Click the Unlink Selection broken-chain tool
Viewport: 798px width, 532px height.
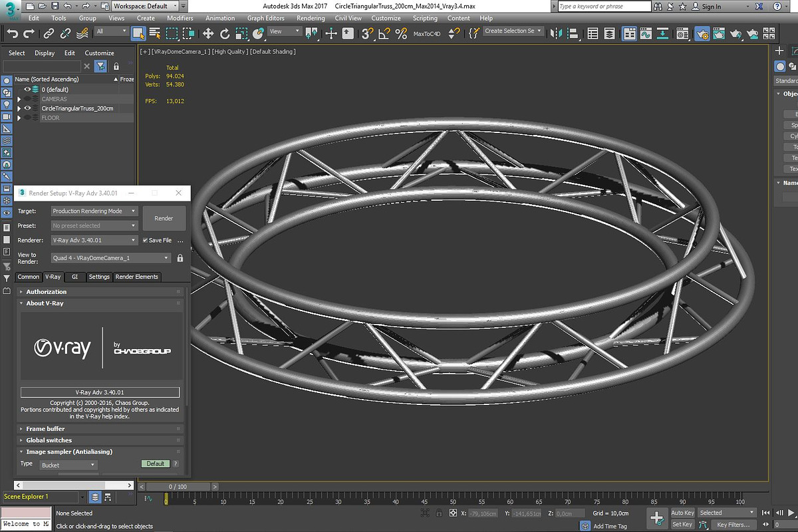(66, 33)
